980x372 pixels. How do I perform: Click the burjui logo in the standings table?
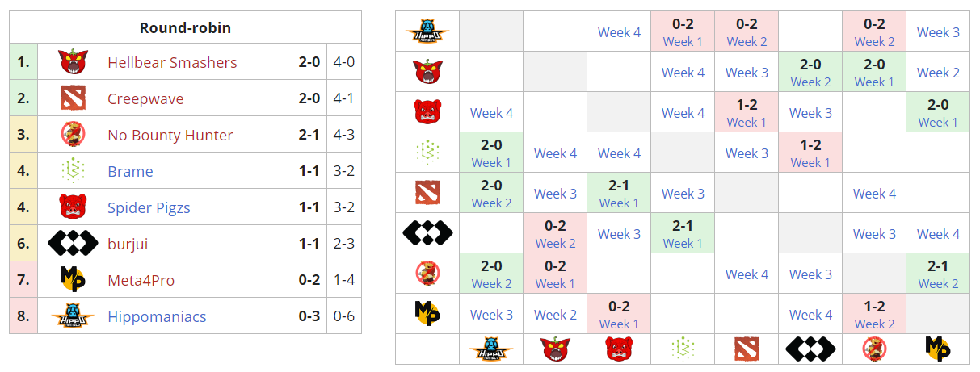coord(73,244)
